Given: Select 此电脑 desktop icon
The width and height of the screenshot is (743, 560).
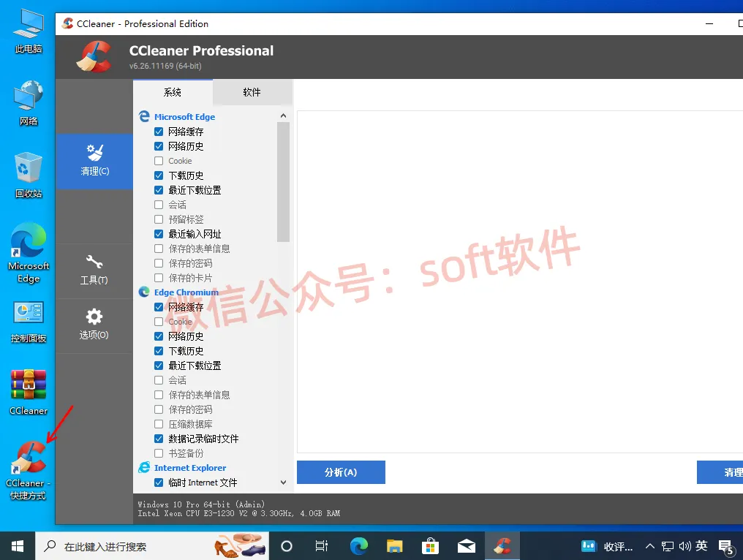Looking at the screenshot, I should tap(29, 31).
